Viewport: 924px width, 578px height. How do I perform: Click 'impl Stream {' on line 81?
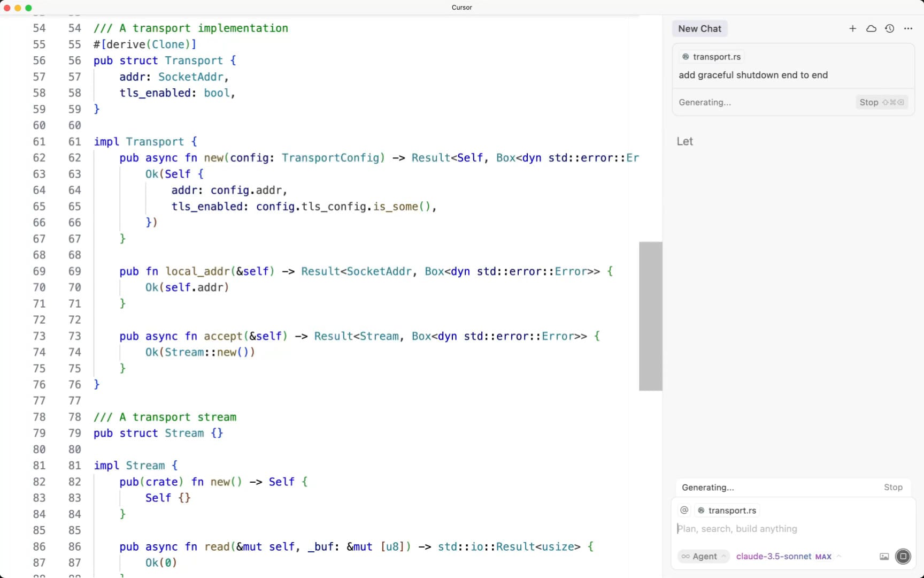(135, 466)
